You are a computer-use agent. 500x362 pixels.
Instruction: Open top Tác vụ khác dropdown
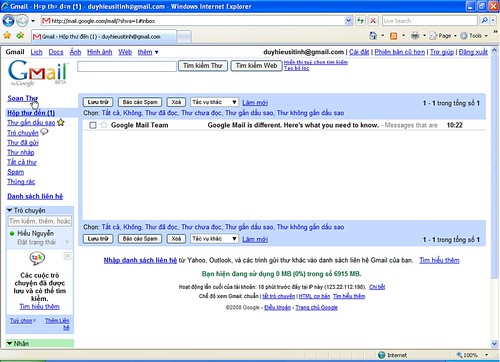(x=214, y=102)
